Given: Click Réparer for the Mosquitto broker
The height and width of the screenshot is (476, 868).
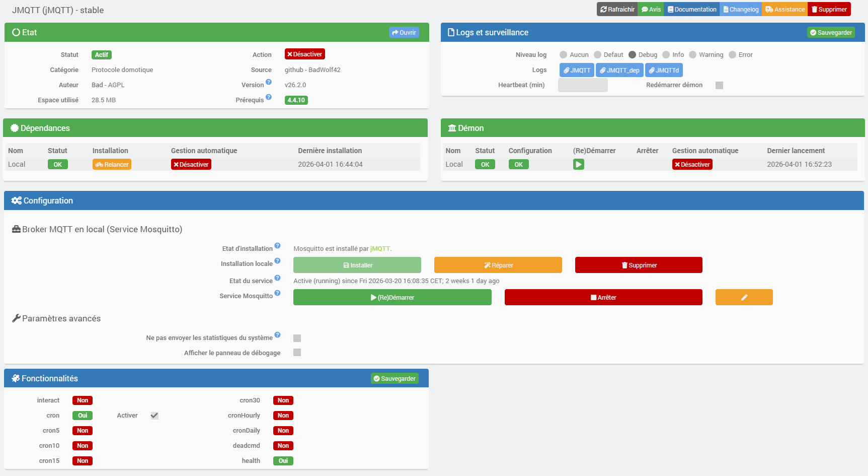Looking at the screenshot, I should click(498, 264).
